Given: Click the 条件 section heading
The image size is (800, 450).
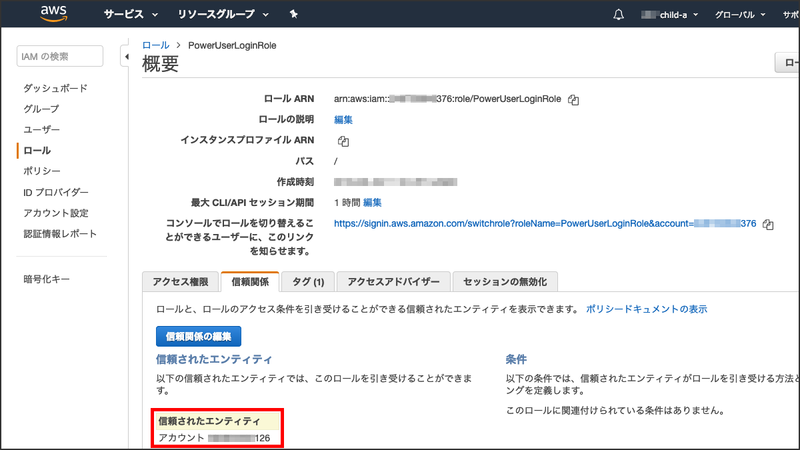Looking at the screenshot, I should (x=516, y=360).
